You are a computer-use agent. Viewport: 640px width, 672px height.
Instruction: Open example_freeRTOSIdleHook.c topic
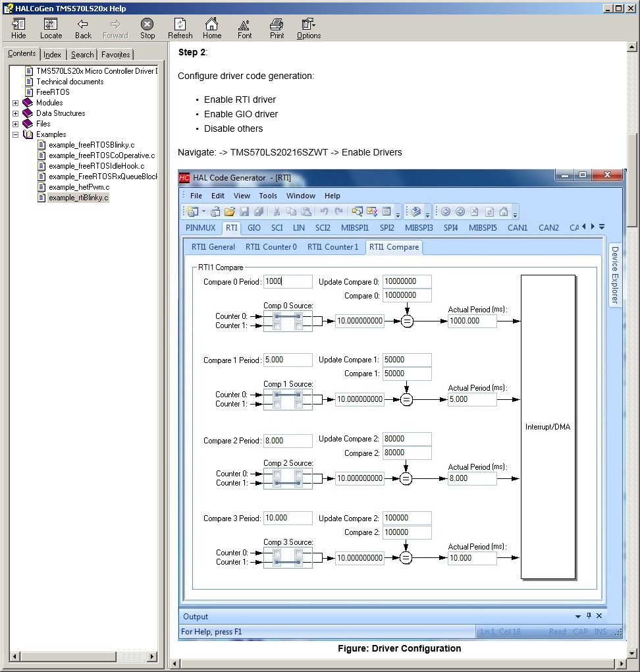[x=96, y=166]
